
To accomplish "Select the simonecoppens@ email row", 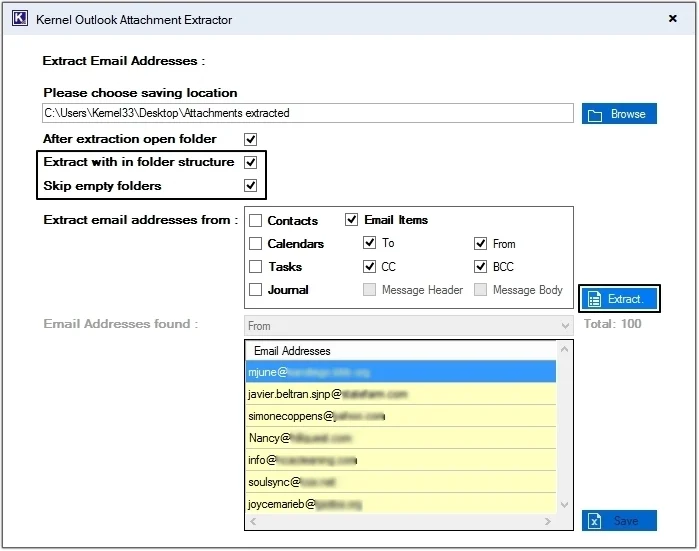I will [401, 416].
